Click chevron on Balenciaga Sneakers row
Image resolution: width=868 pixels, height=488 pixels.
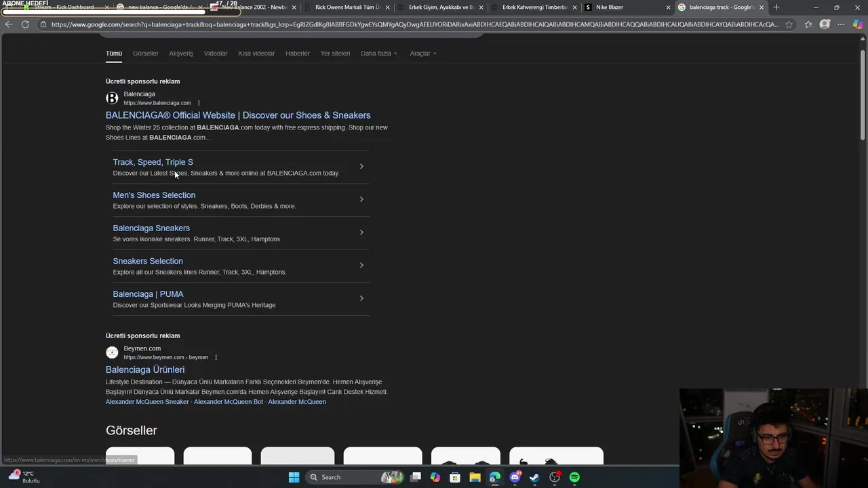361,232
